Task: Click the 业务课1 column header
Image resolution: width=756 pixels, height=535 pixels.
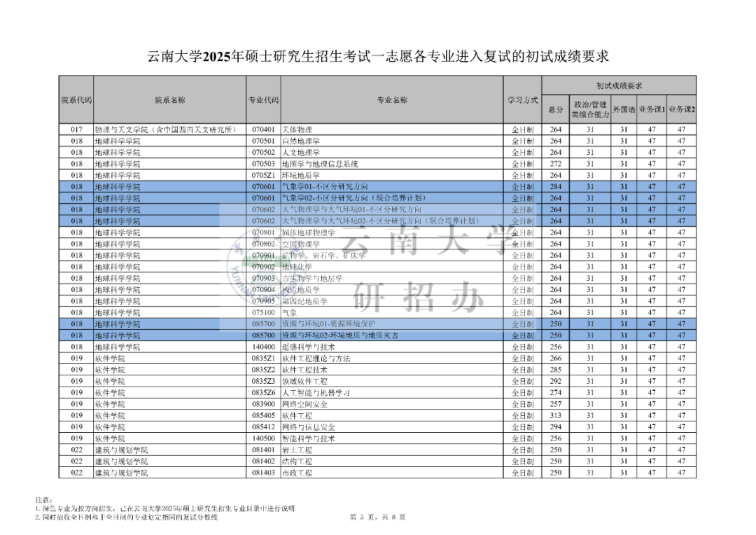Action: 652,109
